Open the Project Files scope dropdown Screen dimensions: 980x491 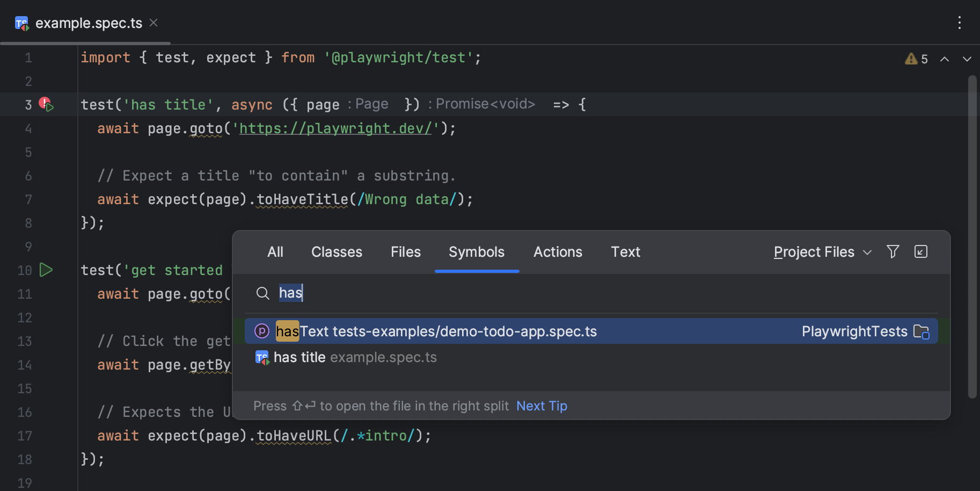(822, 251)
